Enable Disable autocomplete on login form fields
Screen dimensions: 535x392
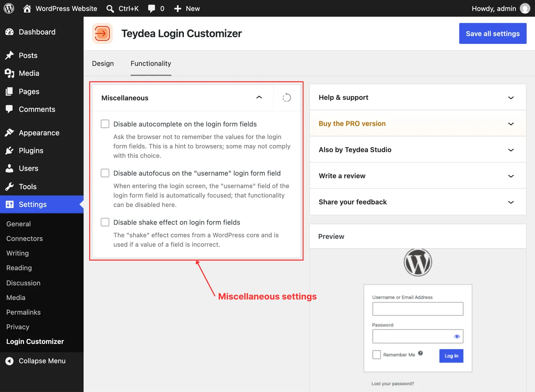(x=105, y=124)
